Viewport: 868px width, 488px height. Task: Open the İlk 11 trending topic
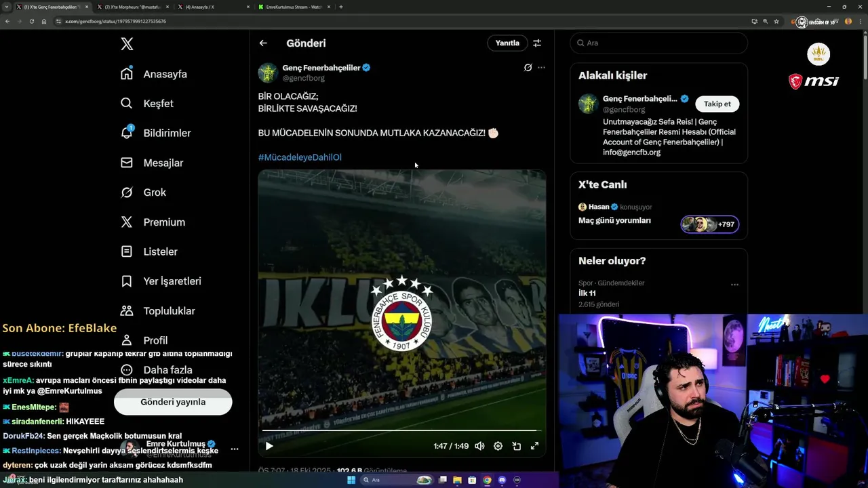tap(587, 293)
